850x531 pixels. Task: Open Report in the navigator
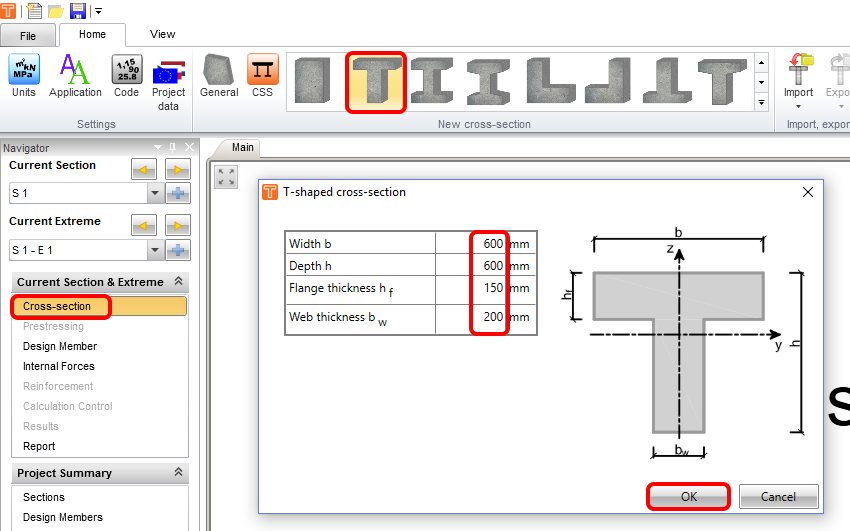[x=39, y=446]
